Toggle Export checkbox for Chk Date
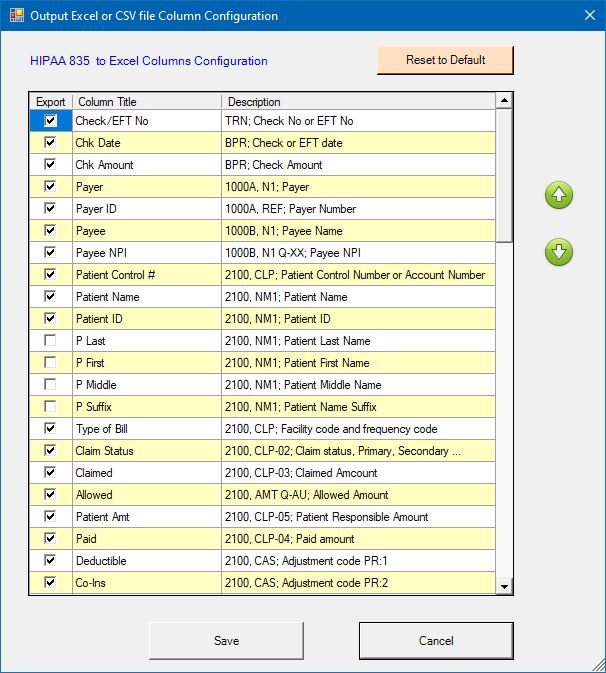The image size is (606, 673). point(50,142)
